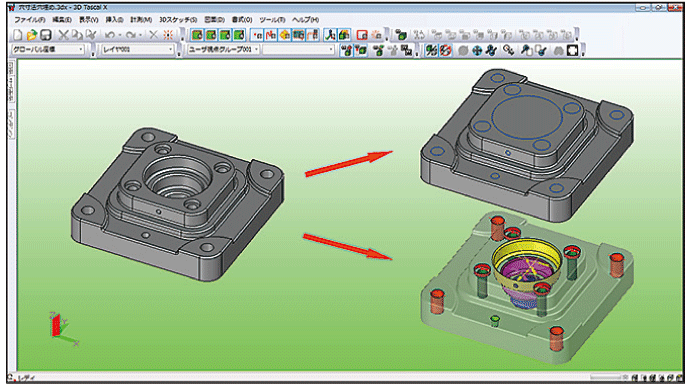The height and width of the screenshot is (385, 685).
Task: Open a file with the folder icon
Action: click(x=31, y=35)
